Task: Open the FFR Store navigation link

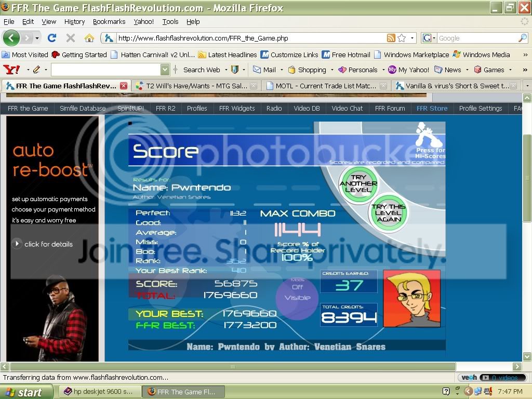Action: tap(431, 108)
